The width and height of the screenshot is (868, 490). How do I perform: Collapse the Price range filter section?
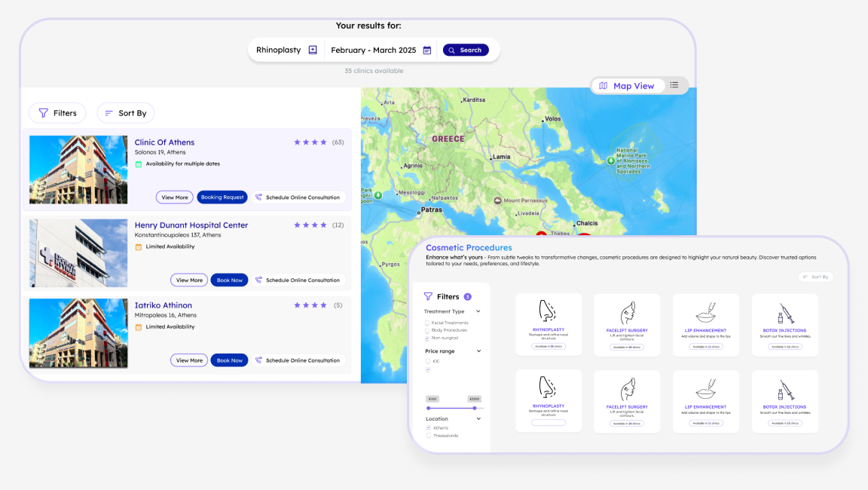[x=478, y=351]
